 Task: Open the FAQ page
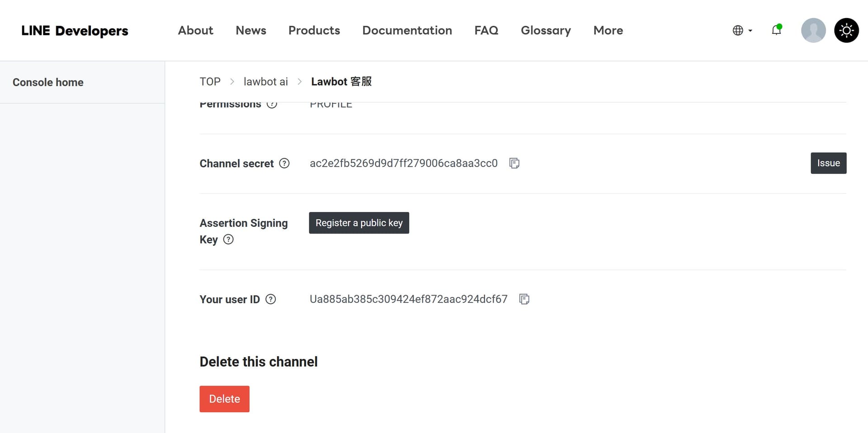pos(486,30)
